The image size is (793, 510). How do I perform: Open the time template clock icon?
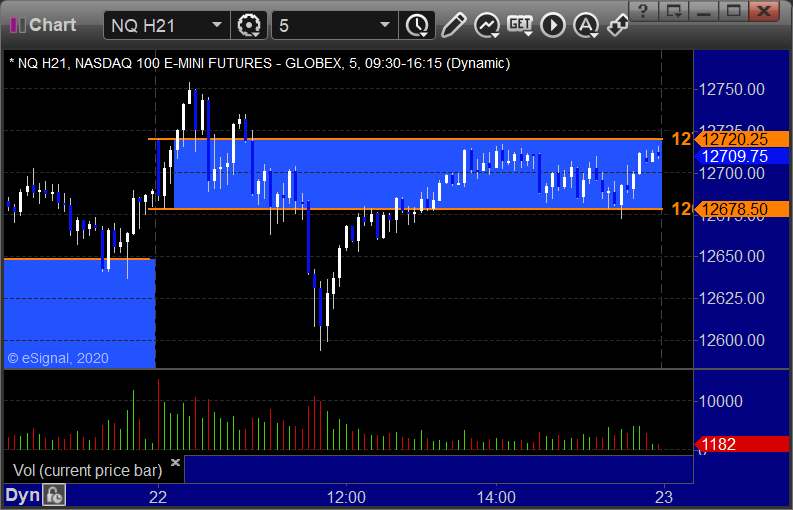click(417, 25)
